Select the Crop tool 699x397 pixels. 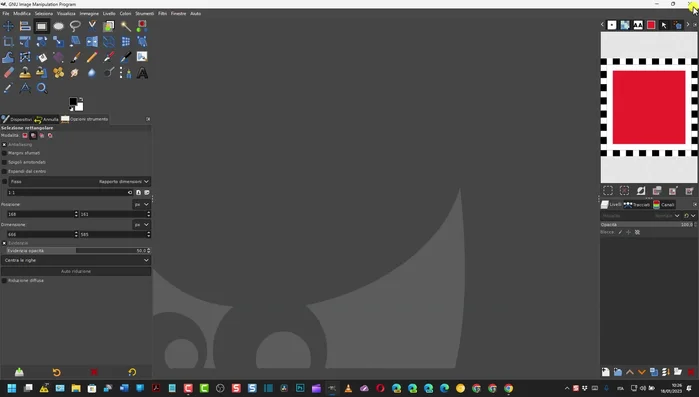pyautogui.click(x=8, y=42)
